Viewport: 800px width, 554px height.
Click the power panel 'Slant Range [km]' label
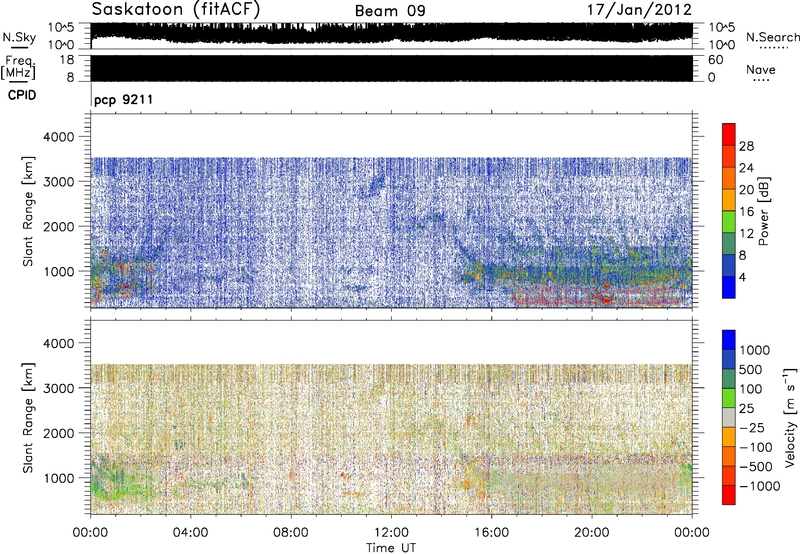[28, 211]
